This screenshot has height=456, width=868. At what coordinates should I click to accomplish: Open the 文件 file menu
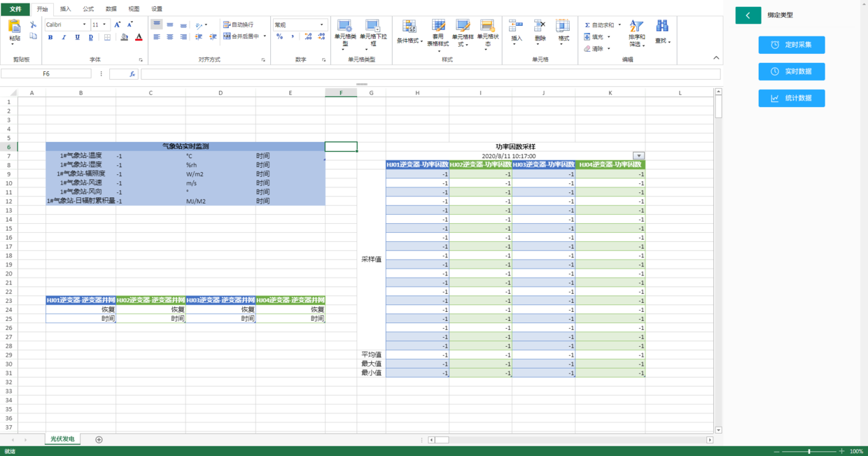coord(15,9)
